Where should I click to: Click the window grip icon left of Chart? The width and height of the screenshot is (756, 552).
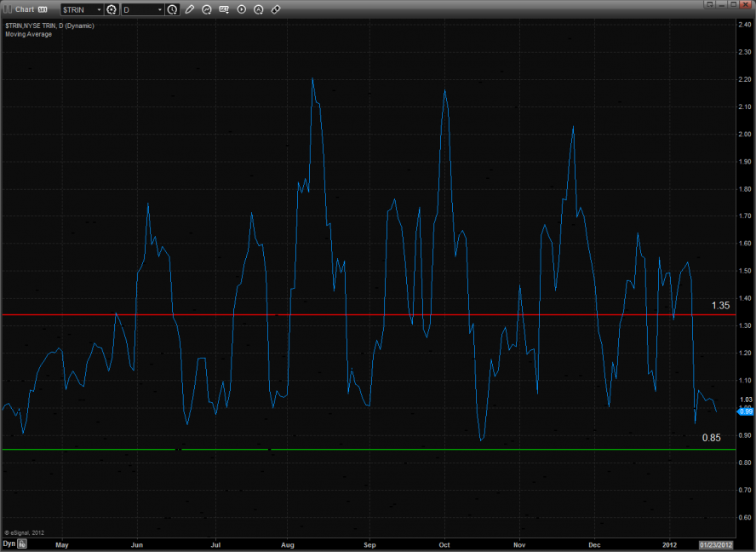(7, 9)
